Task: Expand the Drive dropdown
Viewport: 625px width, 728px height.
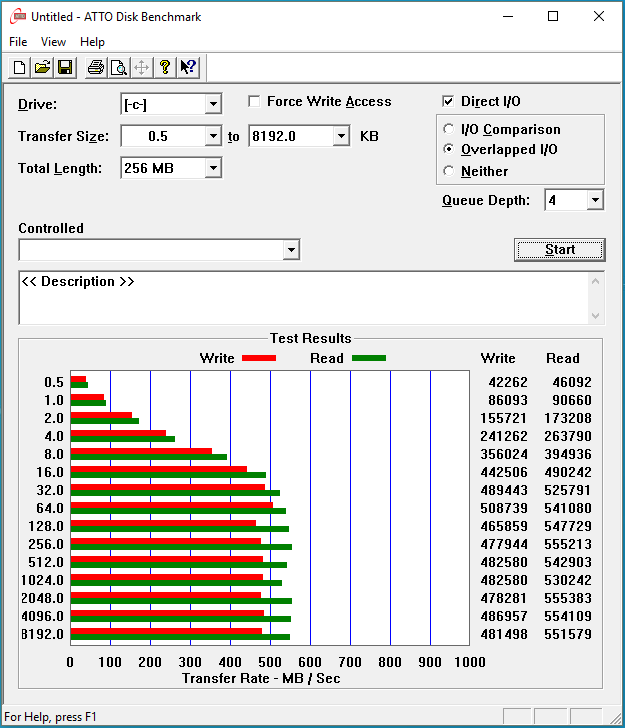Action: tap(213, 104)
